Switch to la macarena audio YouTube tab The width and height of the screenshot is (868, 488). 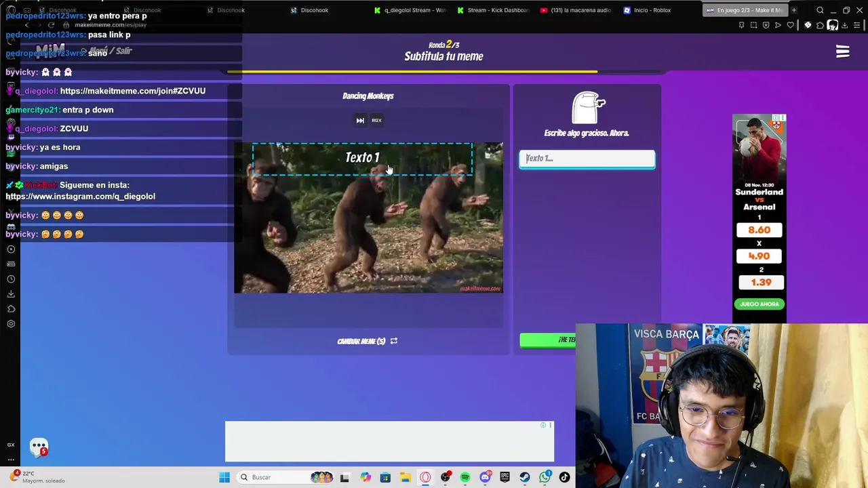(x=577, y=10)
